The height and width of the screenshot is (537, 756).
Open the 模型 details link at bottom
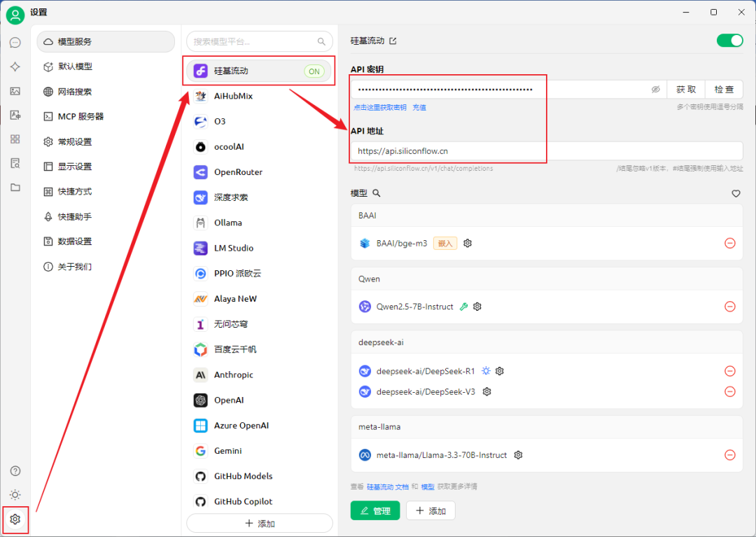(x=428, y=487)
